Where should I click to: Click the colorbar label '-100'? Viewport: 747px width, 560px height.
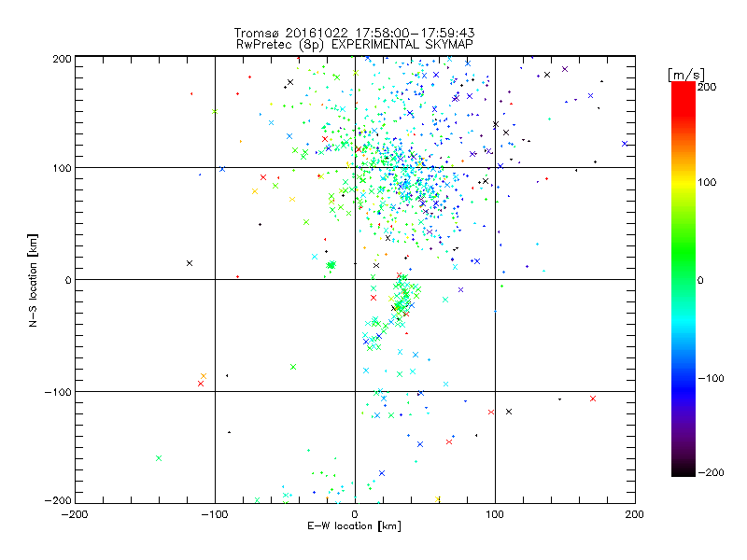pyautogui.click(x=711, y=378)
